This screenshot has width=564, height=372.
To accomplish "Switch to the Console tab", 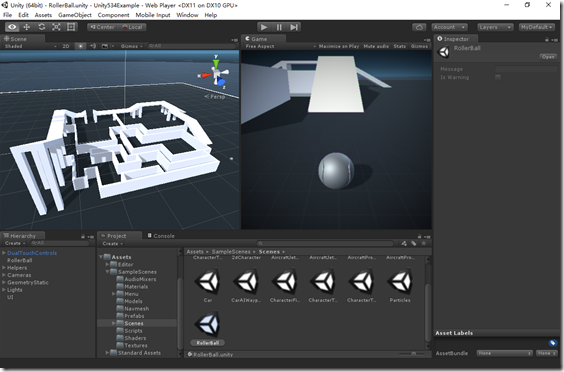I will tap(161, 236).
